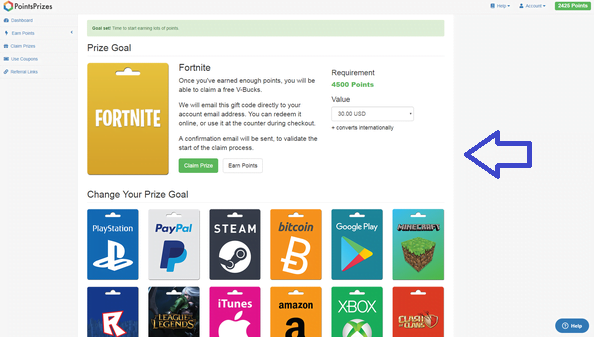
Task: Choose the PayPal gift card
Action: point(174,245)
